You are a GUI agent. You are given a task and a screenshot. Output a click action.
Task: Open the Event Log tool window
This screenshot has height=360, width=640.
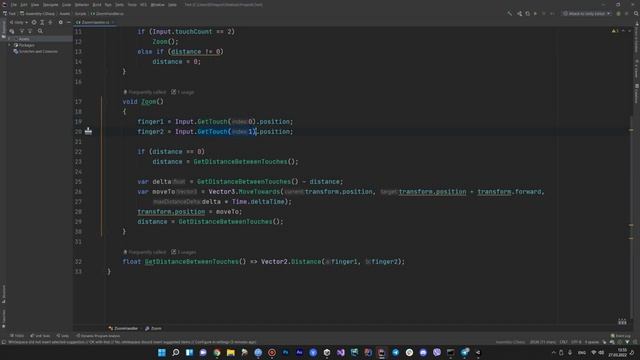620,336
